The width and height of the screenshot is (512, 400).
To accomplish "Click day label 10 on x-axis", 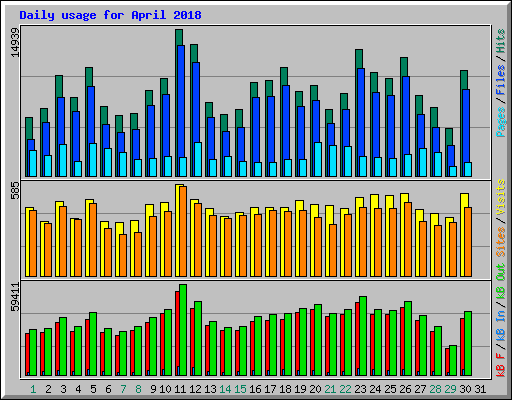I will pyautogui.click(x=165, y=389).
